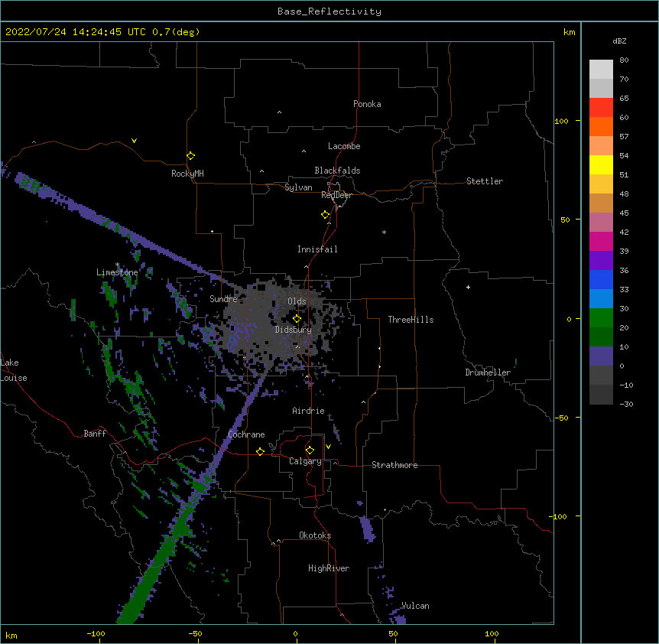Click the Calgary label

pyautogui.click(x=306, y=461)
